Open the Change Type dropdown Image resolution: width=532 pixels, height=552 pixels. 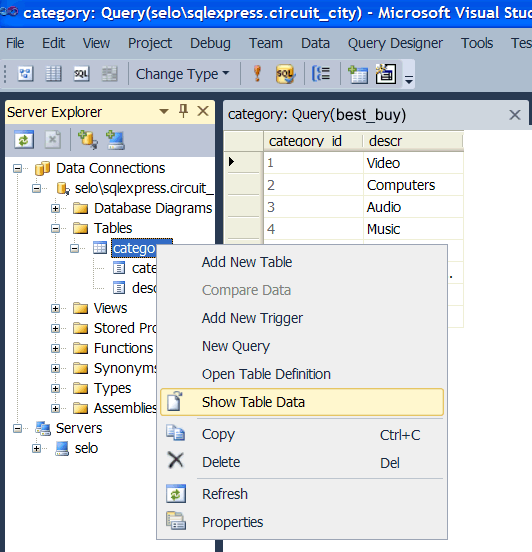(182, 74)
